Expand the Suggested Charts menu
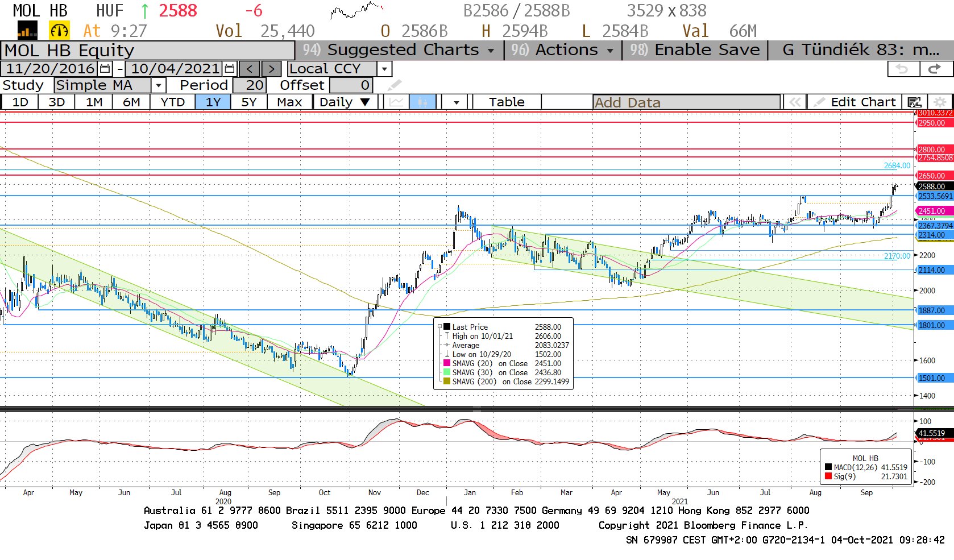The width and height of the screenshot is (954, 560). click(x=399, y=50)
